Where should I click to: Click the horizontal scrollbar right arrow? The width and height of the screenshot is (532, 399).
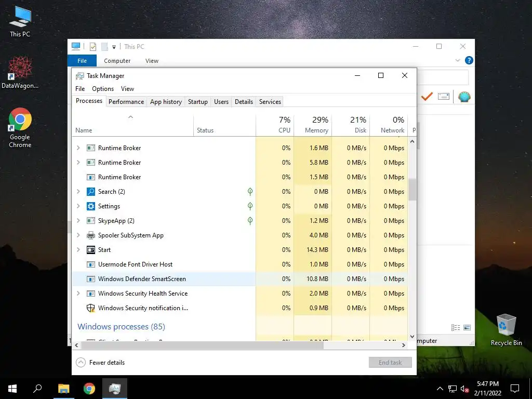[403, 345]
